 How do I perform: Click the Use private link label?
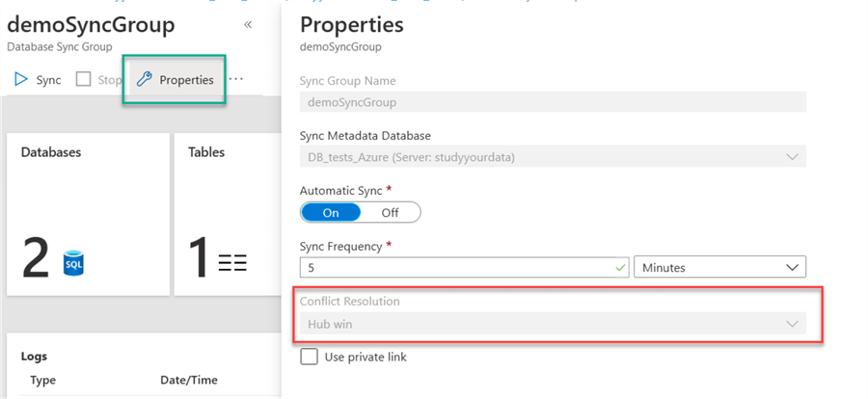point(366,357)
